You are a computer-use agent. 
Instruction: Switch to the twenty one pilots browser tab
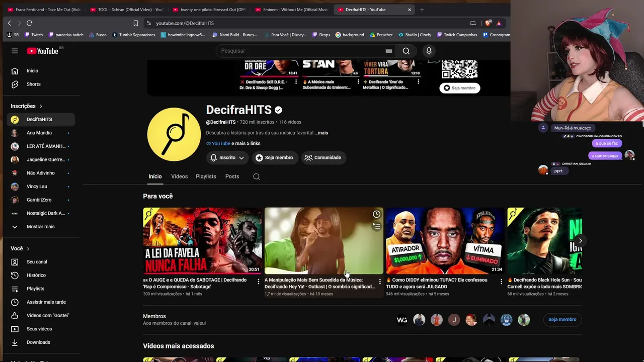tap(209, 10)
